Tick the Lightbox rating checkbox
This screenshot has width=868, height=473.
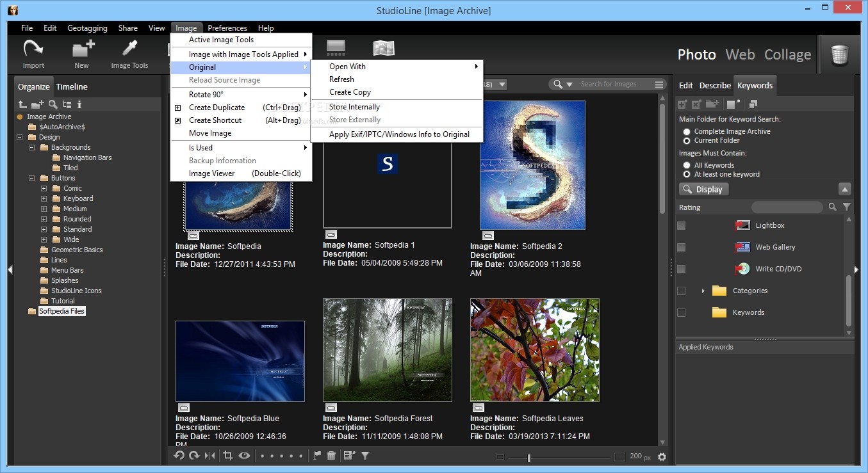(681, 225)
